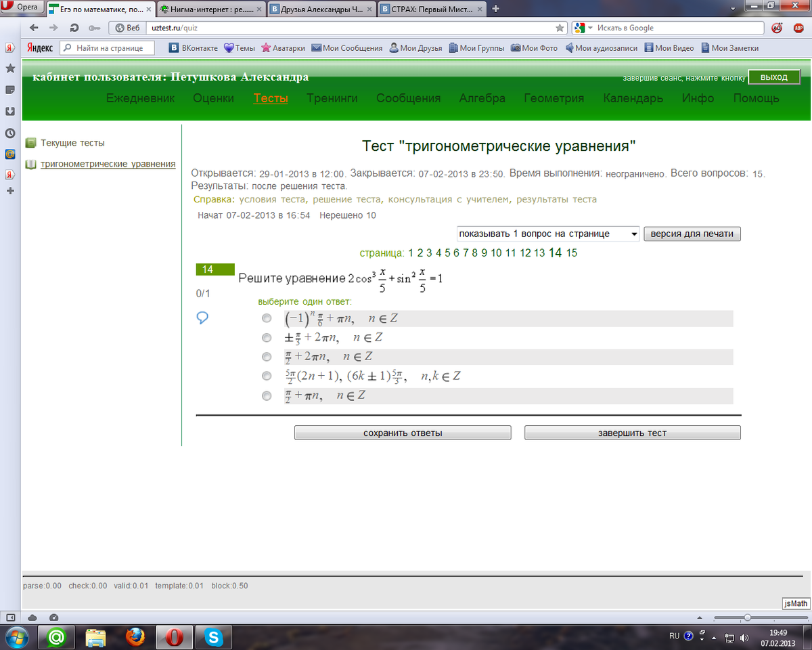Click the завершить тест button
The height and width of the screenshot is (650, 812).
pyautogui.click(x=633, y=433)
